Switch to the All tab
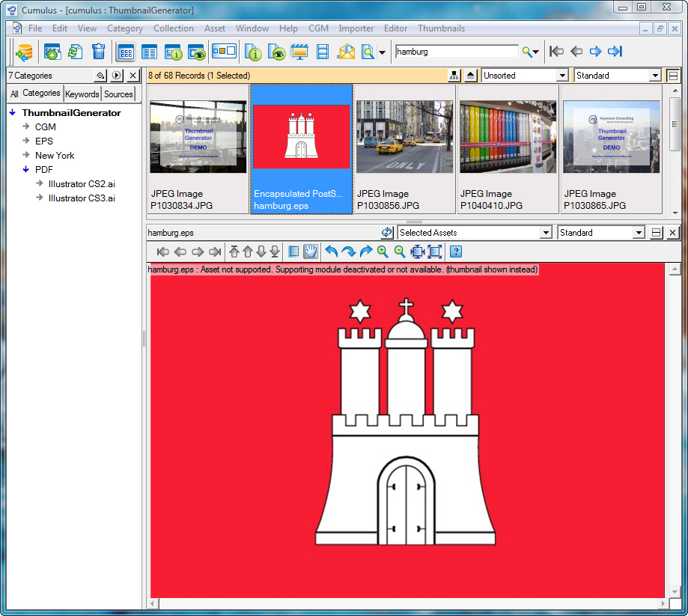The height and width of the screenshot is (616, 688). coord(14,94)
